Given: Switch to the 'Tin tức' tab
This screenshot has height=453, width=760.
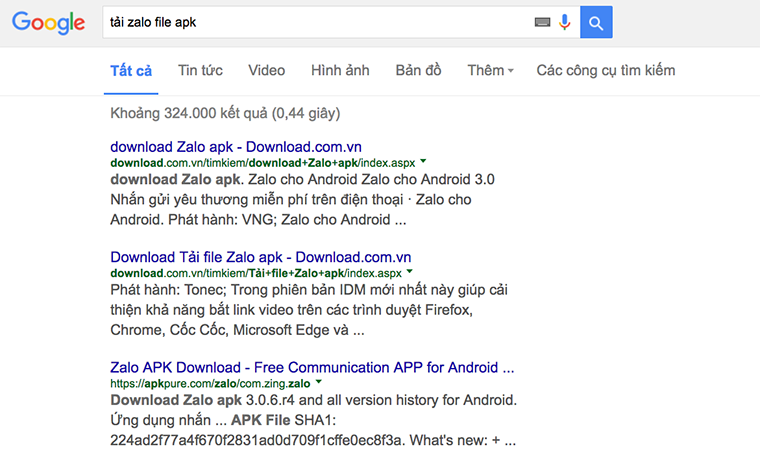Looking at the screenshot, I should point(200,70).
